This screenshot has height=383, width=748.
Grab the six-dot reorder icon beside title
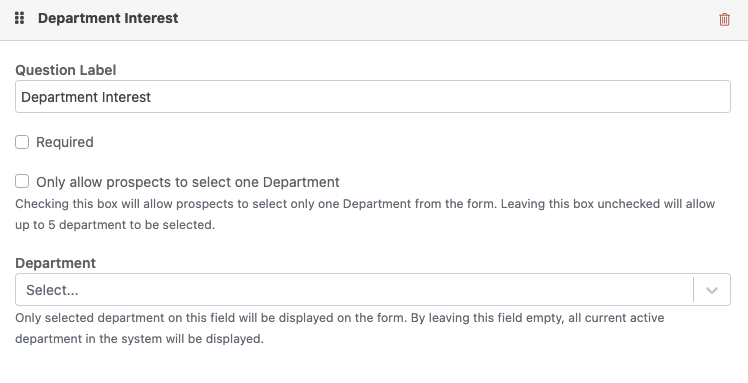(20, 18)
